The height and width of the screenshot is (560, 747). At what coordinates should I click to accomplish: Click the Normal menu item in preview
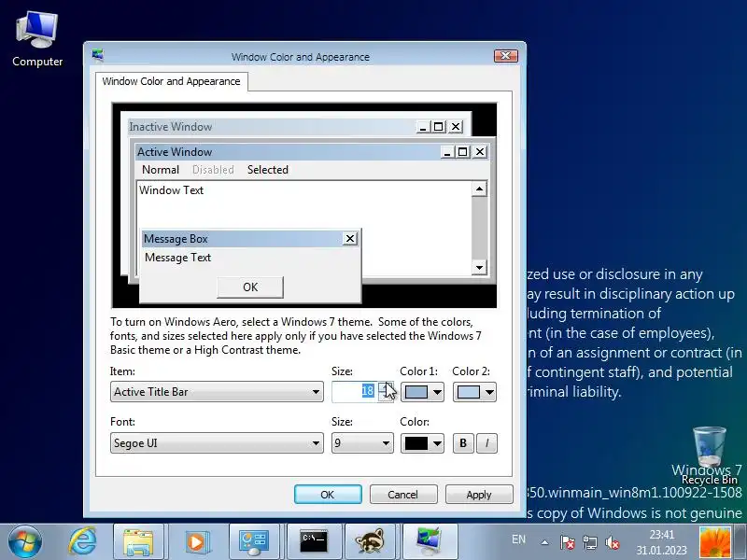tap(161, 170)
